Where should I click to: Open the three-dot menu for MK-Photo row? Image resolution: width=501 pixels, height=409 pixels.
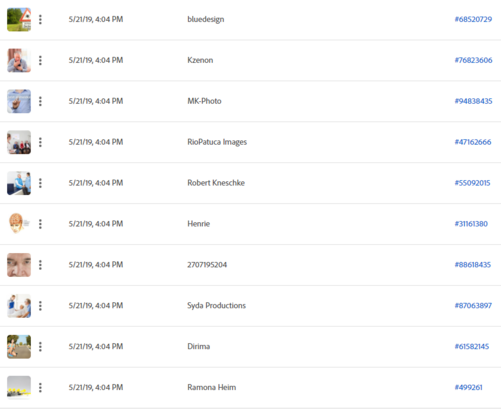(x=40, y=101)
